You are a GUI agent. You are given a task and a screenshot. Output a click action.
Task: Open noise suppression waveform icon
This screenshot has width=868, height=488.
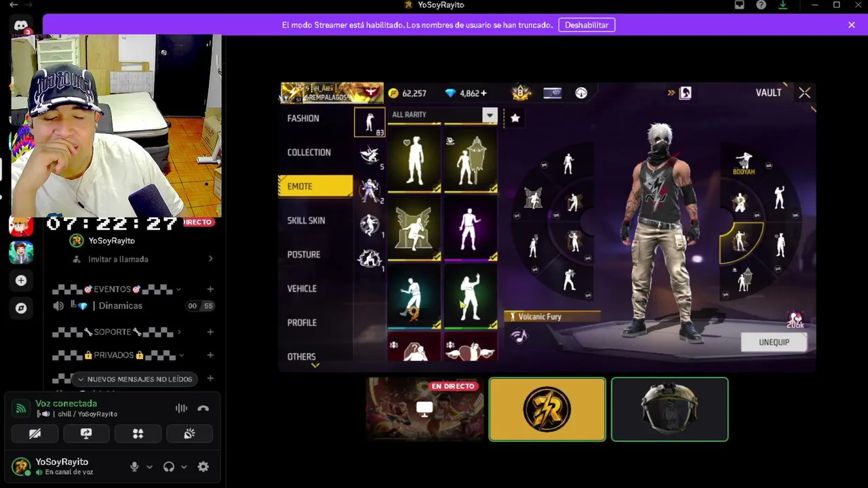(181, 408)
